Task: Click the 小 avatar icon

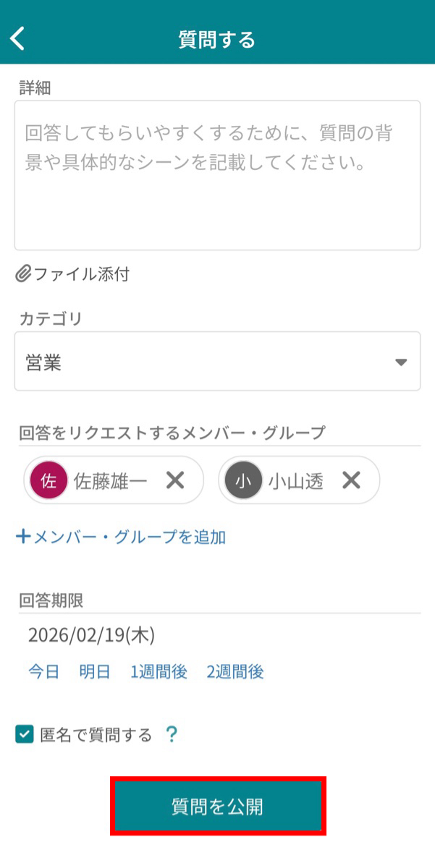Action: coord(244,480)
